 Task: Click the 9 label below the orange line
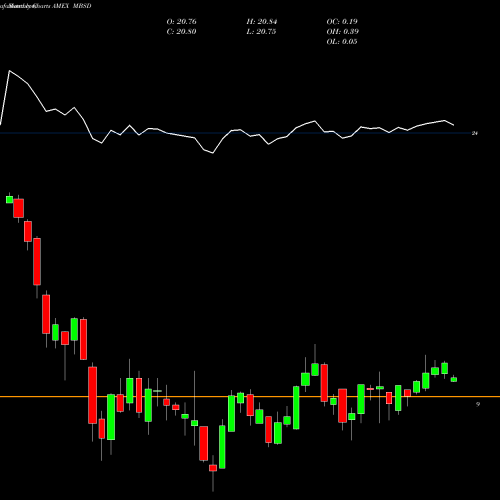click(x=478, y=404)
